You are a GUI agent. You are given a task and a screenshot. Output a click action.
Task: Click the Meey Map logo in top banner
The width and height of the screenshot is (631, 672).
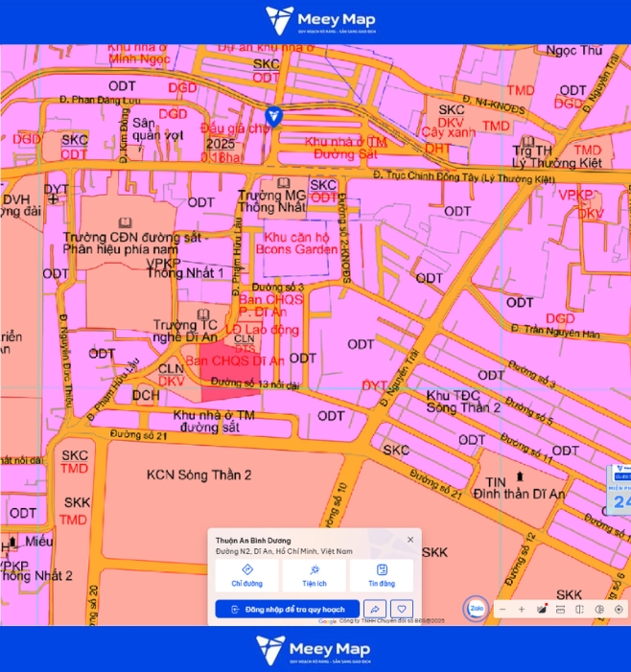coord(320,20)
